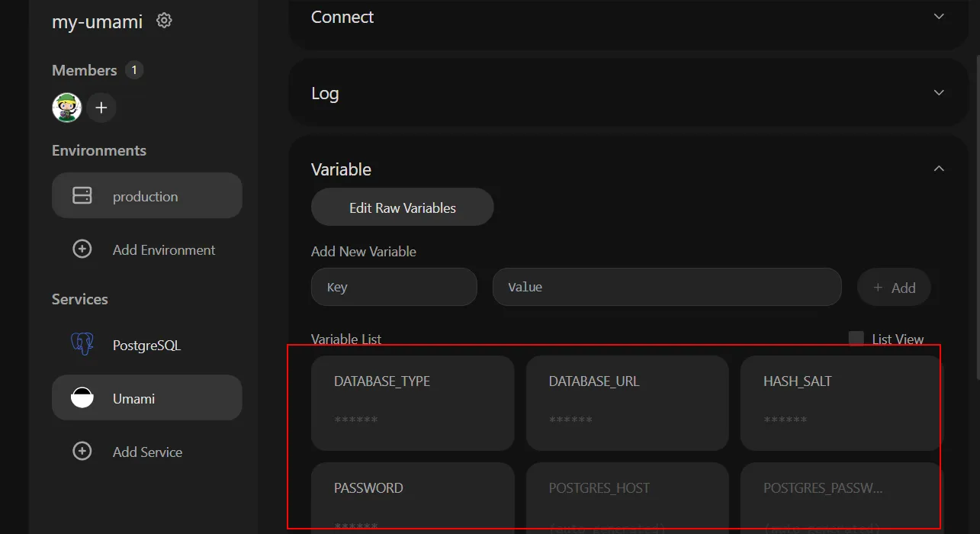
Task: Click the member avatar picture
Action: pyautogui.click(x=67, y=108)
